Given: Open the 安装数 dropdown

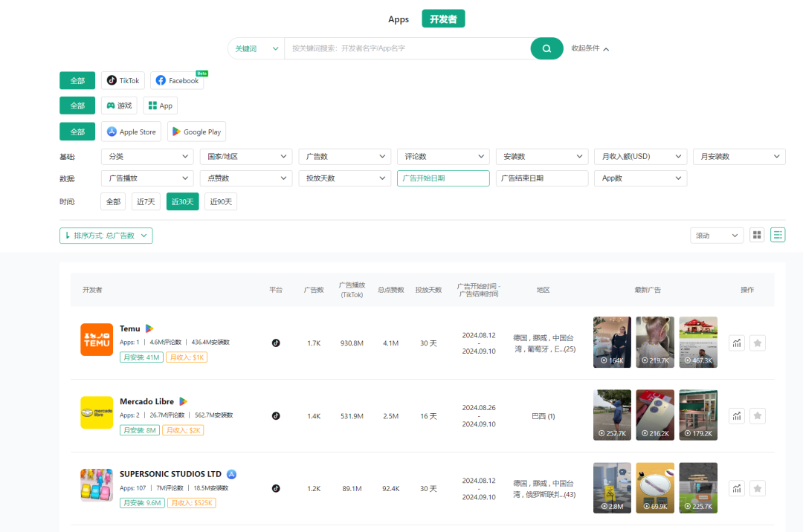Looking at the screenshot, I should pyautogui.click(x=542, y=157).
